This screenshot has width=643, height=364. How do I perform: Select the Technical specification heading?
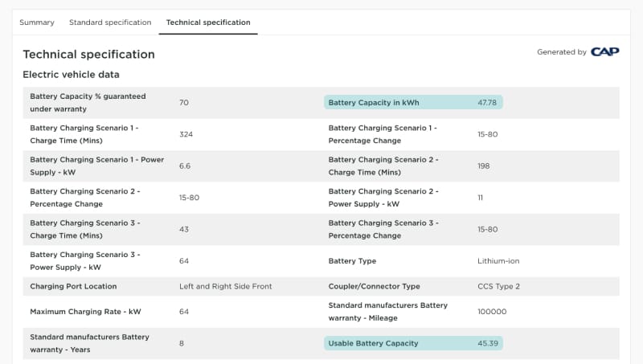coord(88,54)
